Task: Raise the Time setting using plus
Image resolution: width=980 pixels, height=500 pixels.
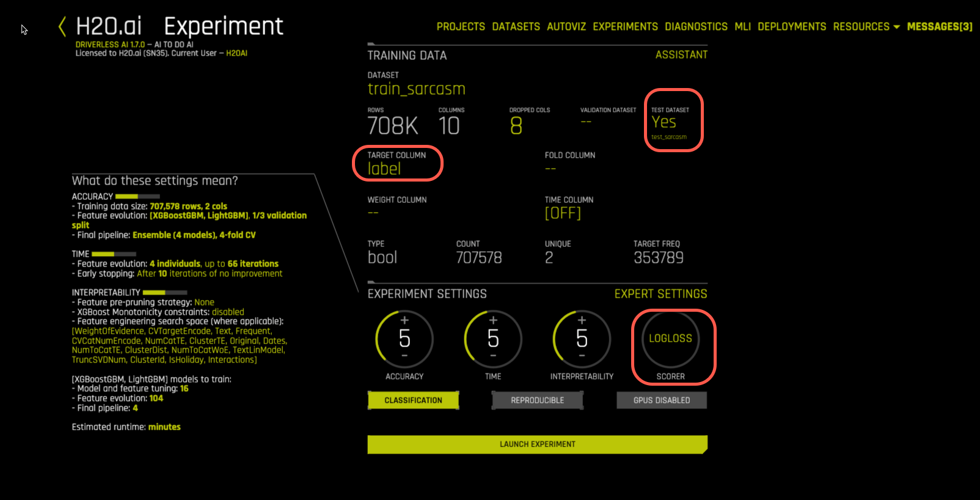Action: [493, 320]
